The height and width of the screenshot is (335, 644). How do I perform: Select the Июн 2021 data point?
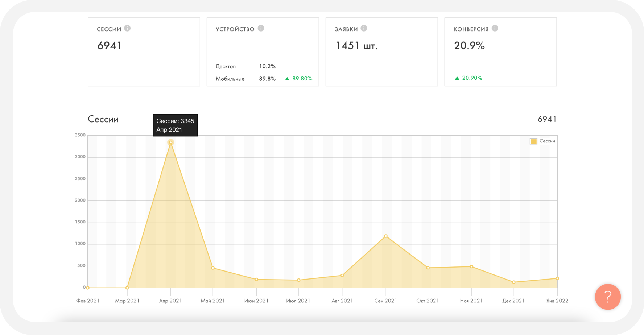point(256,280)
